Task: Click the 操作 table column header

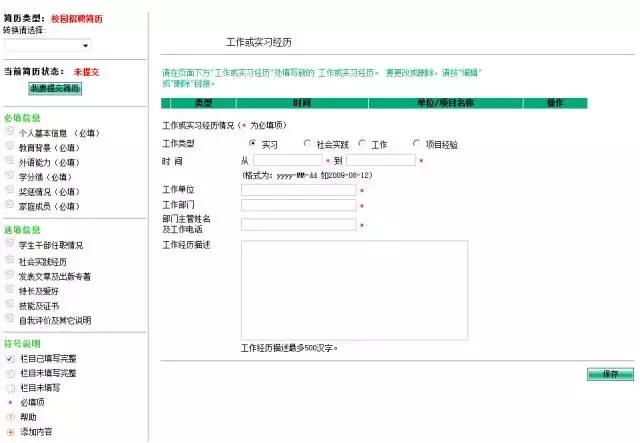Action: pyautogui.click(x=555, y=103)
